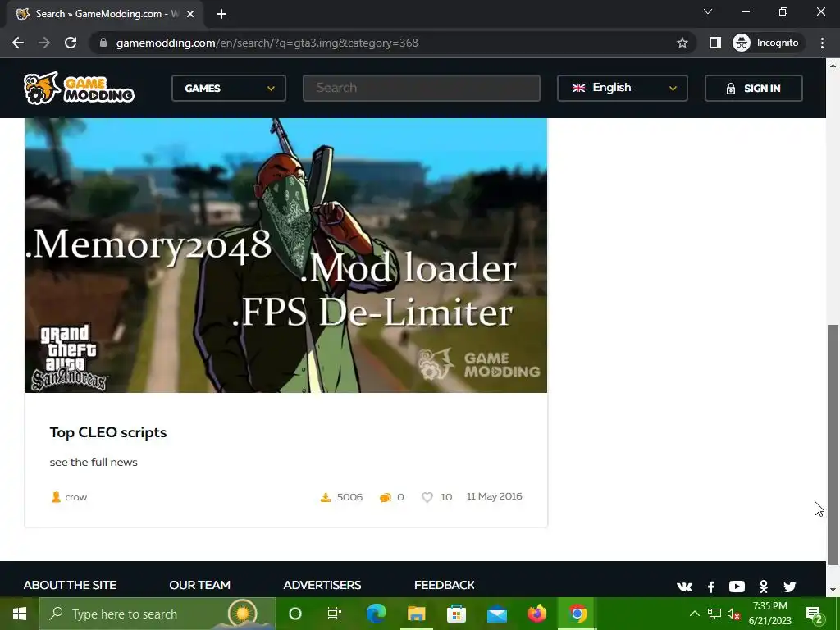840x630 pixels.
Task: Open the Top CLEO scripts title link
Action: [108, 432]
